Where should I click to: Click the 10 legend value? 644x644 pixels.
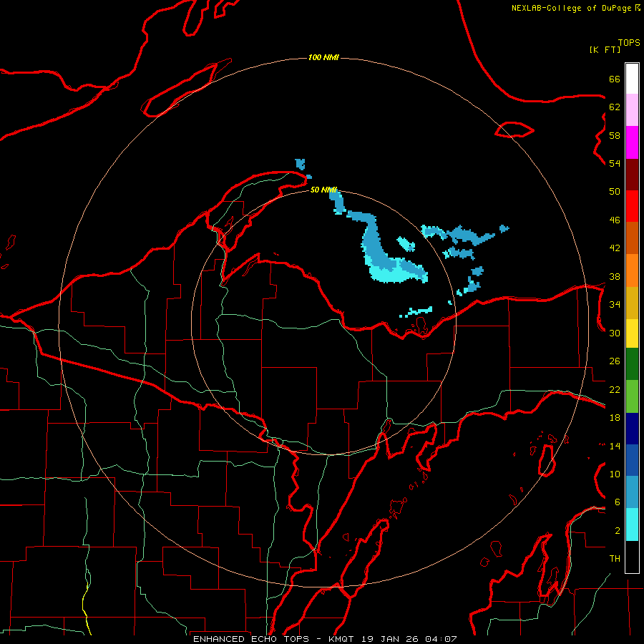point(615,474)
